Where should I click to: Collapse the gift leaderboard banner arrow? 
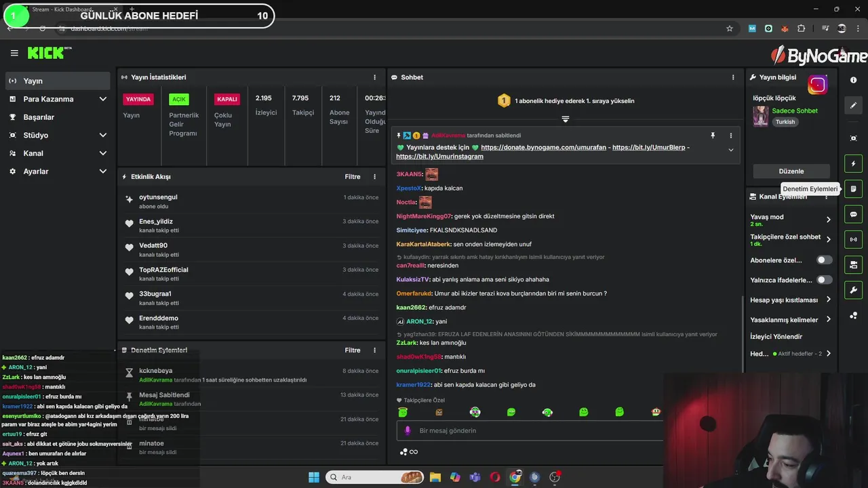pos(566,119)
